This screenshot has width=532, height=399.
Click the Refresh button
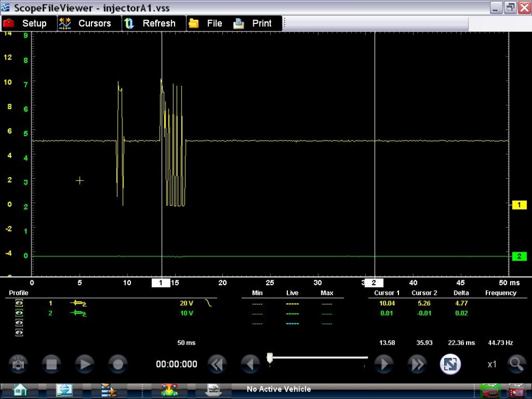tap(151, 23)
